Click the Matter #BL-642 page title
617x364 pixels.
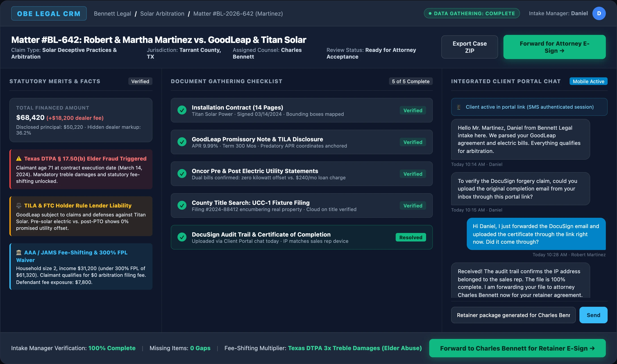click(159, 40)
